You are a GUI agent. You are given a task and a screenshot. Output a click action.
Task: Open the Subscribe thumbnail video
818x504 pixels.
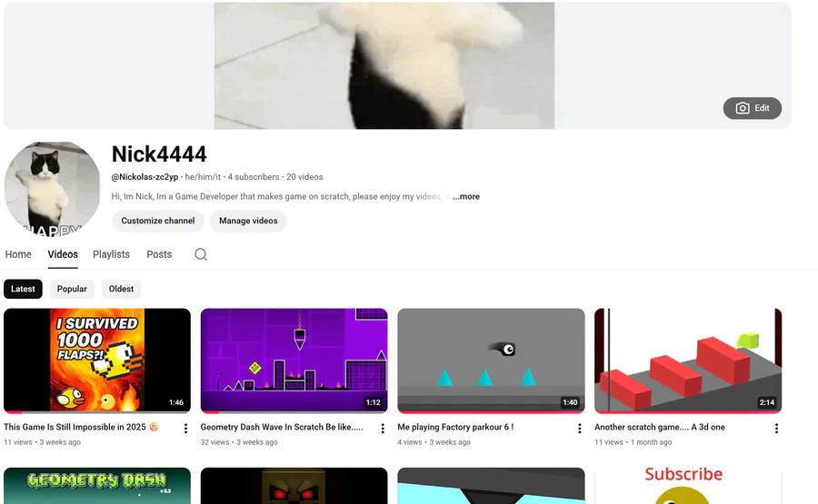coord(688,486)
